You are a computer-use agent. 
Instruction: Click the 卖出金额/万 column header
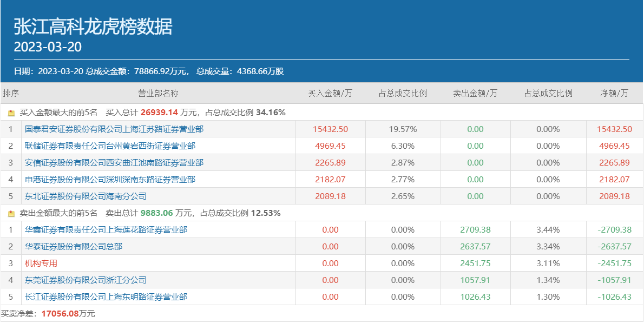point(475,94)
